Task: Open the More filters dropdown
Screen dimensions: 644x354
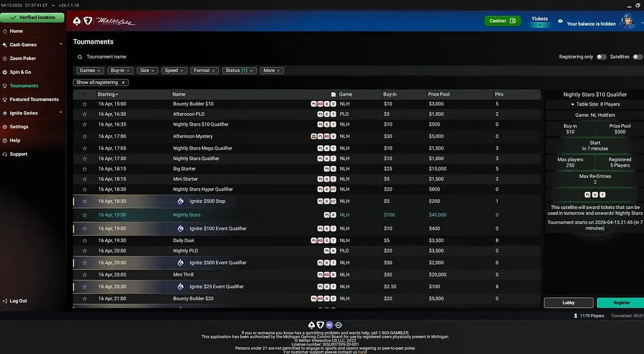Action: (x=272, y=71)
